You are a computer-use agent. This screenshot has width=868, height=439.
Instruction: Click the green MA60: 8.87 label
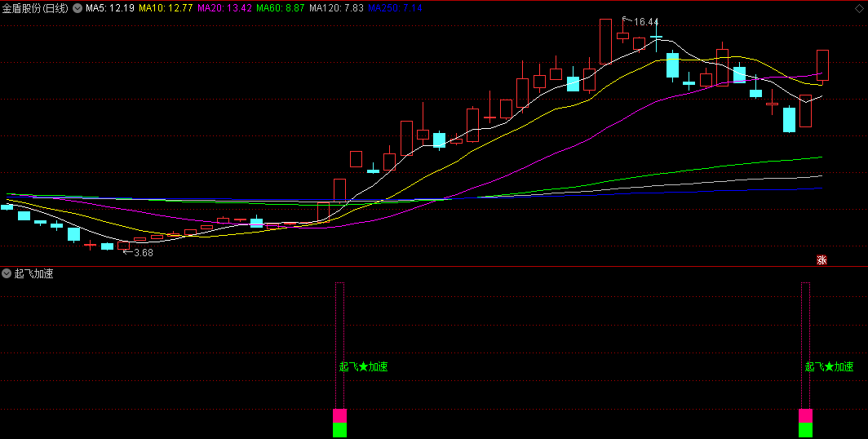click(x=280, y=8)
